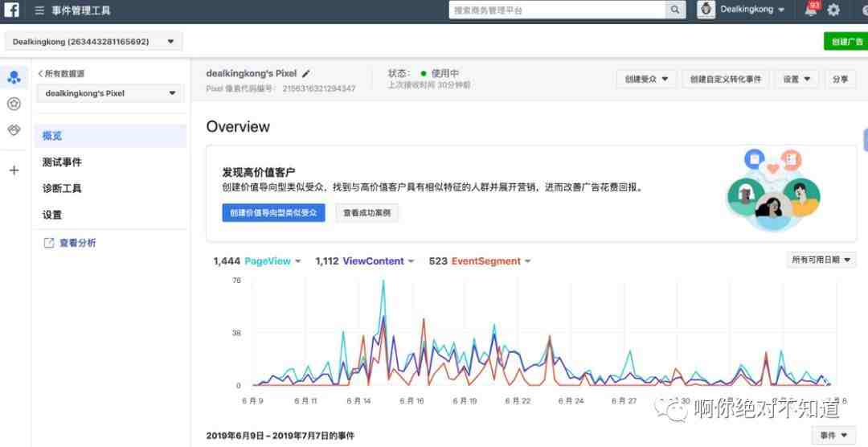Open the 所有可用日期 date range dropdown
This screenshot has height=447, width=868.
tap(821, 259)
